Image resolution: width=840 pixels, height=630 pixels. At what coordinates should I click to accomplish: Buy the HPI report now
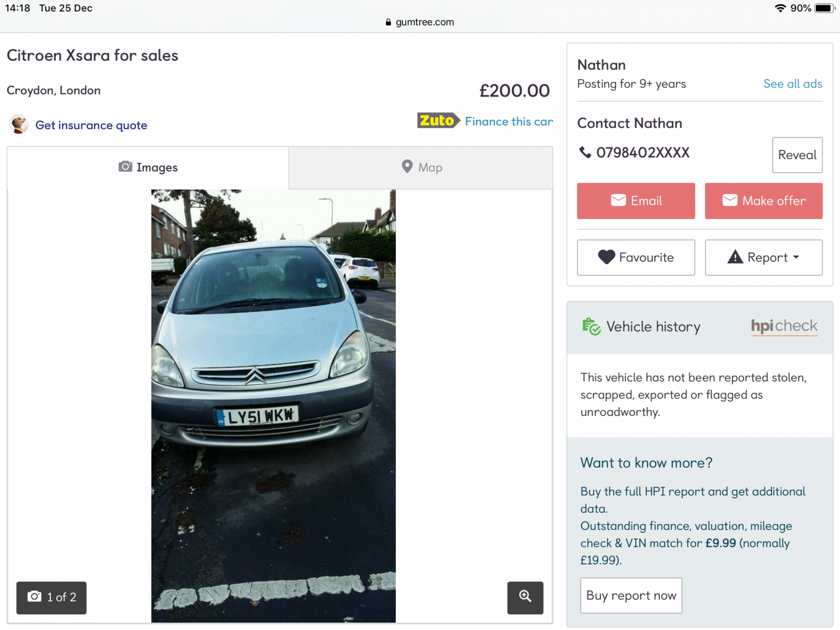tap(631, 595)
